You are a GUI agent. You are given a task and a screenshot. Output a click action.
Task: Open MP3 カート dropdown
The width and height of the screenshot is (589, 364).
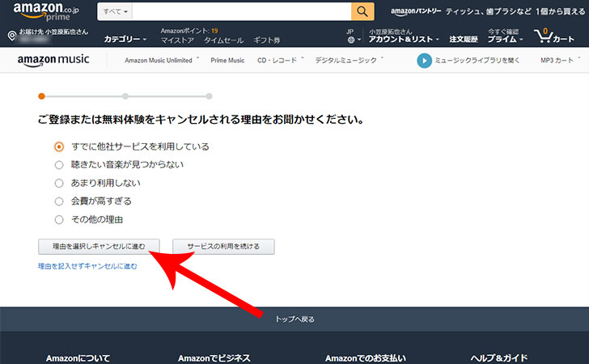(560, 60)
